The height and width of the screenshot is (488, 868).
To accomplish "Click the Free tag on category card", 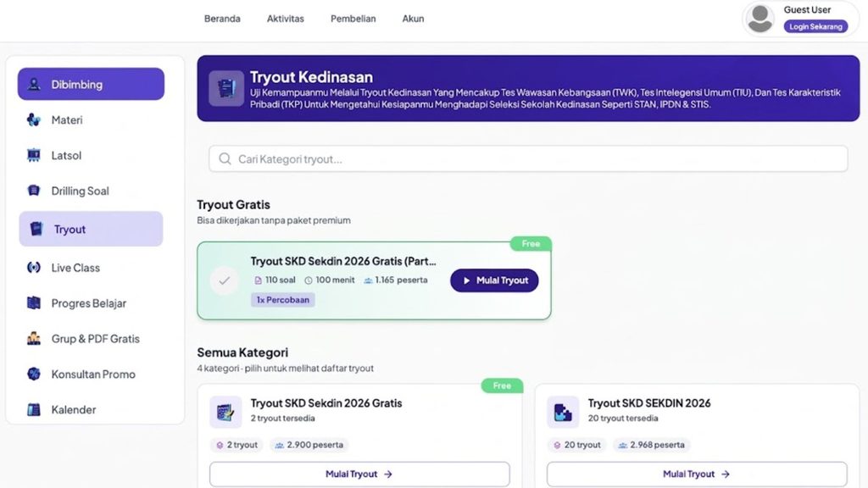I will tap(502, 385).
